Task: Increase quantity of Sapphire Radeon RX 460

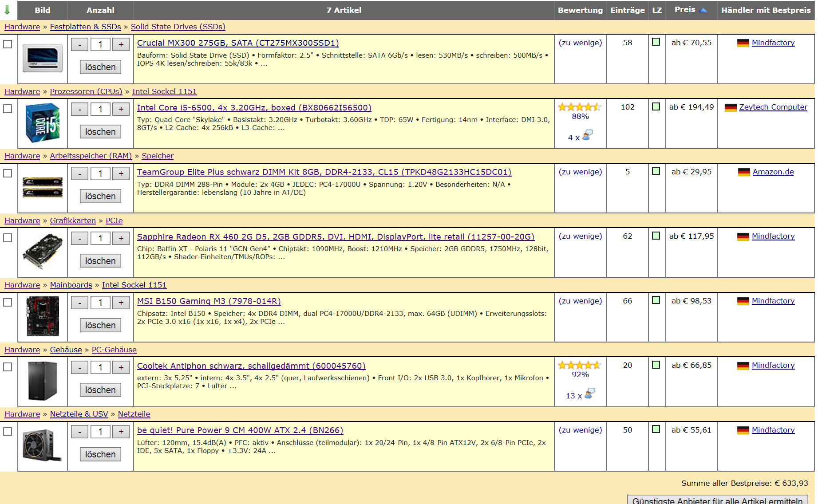Action: (x=121, y=238)
